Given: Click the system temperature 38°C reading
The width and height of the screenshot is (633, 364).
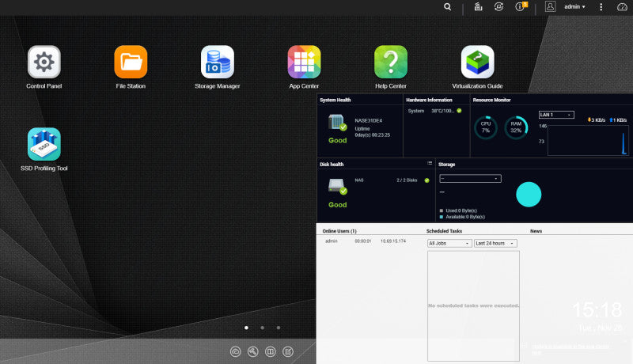Looking at the screenshot, I should pyautogui.click(x=442, y=111).
